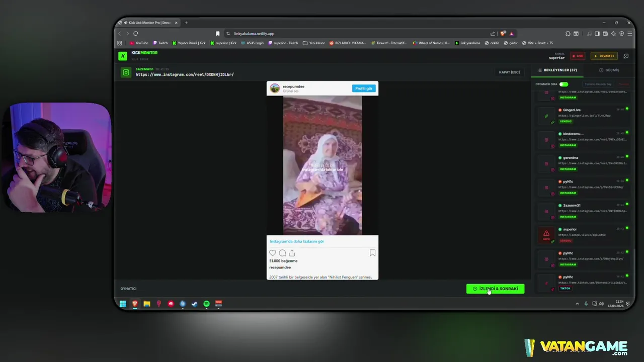Click the Tümünü Okundu Say button
This screenshot has width=644, height=362.
point(598,84)
